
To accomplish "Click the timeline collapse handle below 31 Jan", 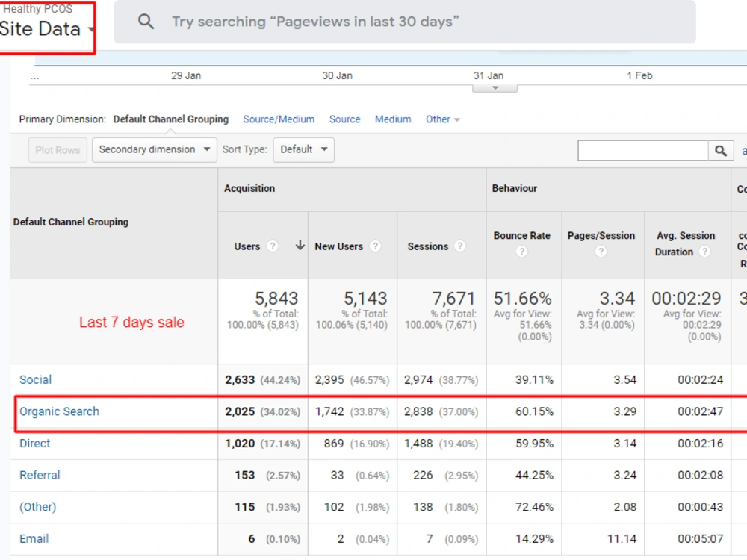I will (x=495, y=88).
